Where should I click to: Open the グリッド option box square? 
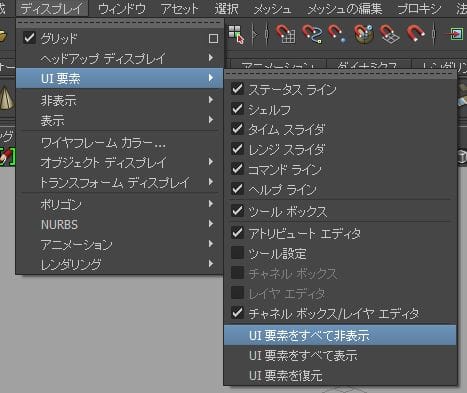pos(213,39)
